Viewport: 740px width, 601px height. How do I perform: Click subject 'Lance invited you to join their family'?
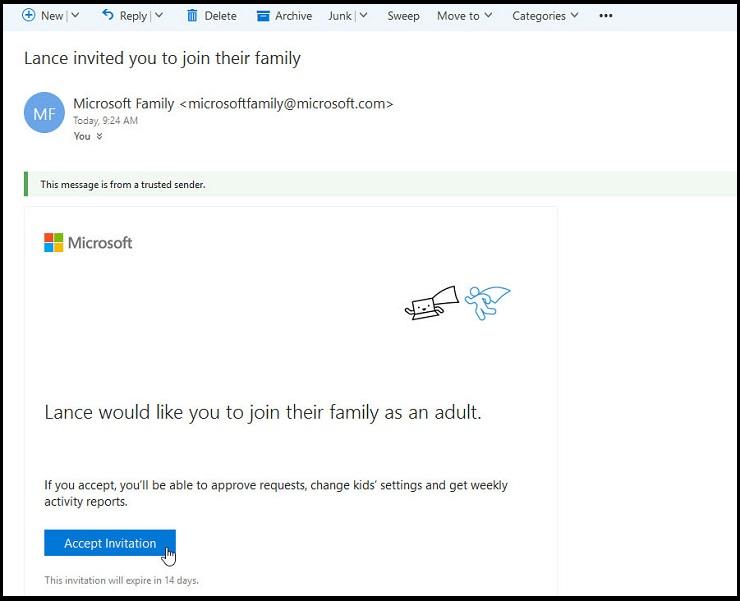pyautogui.click(x=162, y=59)
